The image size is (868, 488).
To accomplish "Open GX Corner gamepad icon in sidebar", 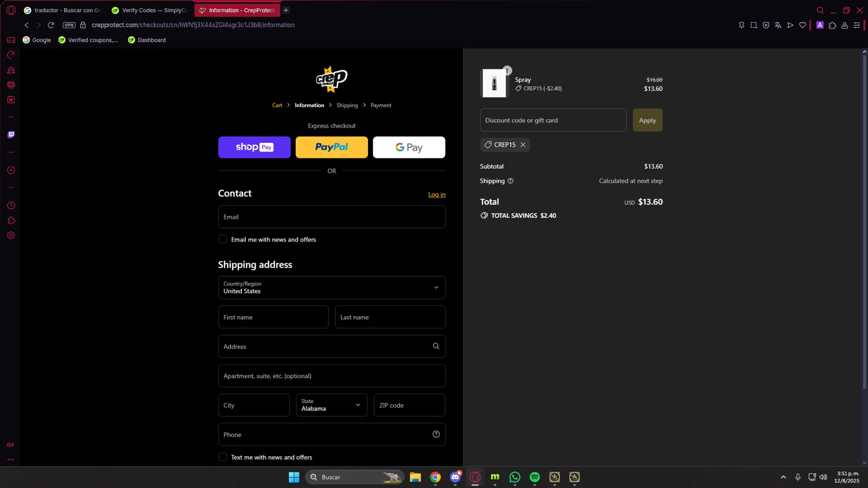I will pos(10,40).
